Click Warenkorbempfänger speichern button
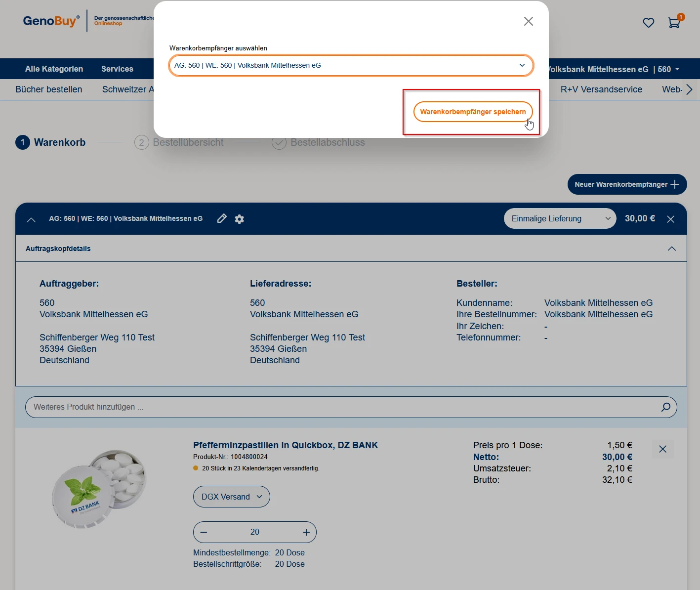 pos(473,112)
